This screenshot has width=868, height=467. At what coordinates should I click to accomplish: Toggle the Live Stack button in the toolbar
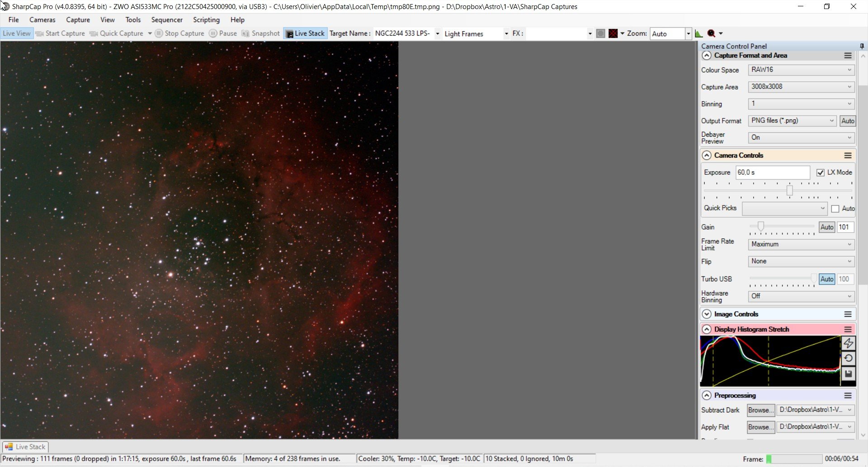[305, 33]
